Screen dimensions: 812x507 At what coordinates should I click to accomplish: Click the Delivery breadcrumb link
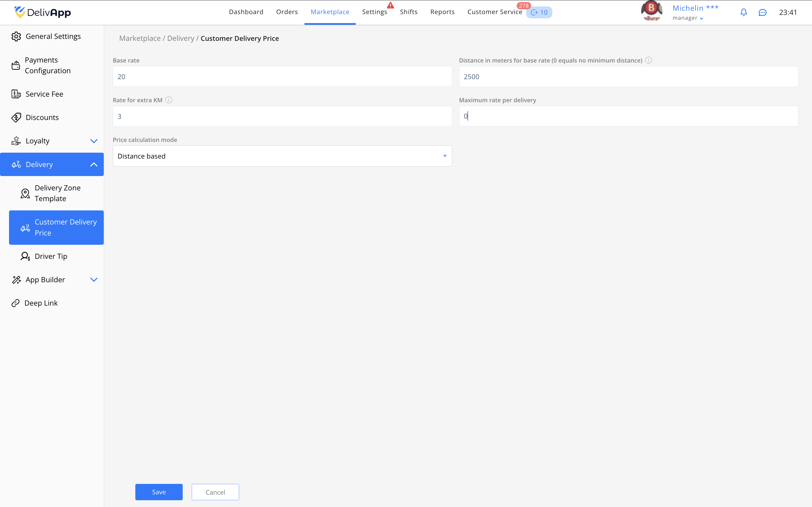pos(180,39)
